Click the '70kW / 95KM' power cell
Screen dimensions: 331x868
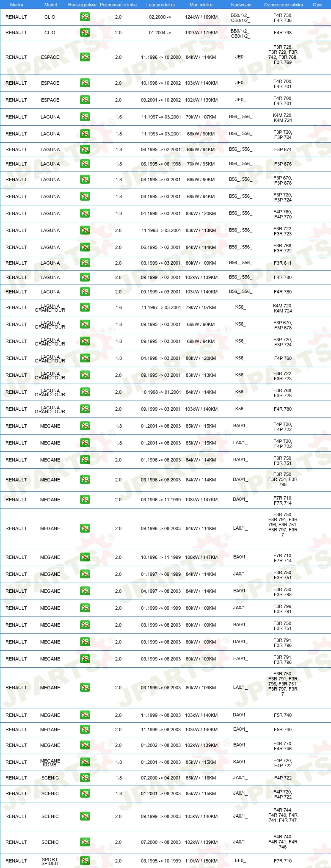pyautogui.click(x=201, y=164)
